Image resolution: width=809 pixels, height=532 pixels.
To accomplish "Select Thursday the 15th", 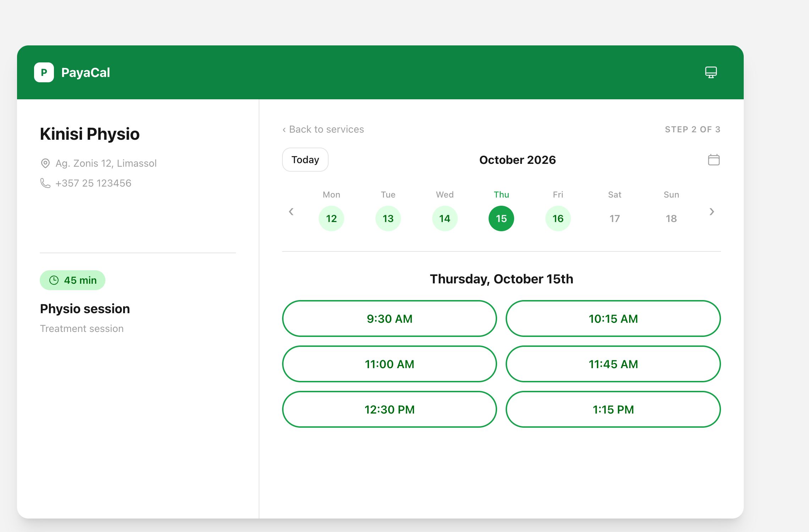I will (501, 218).
